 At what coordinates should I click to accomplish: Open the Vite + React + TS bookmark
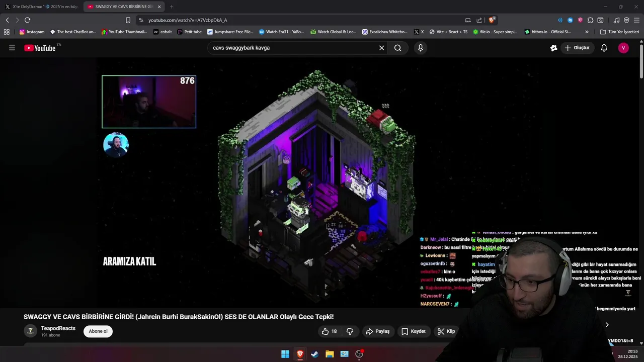(x=448, y=32)
